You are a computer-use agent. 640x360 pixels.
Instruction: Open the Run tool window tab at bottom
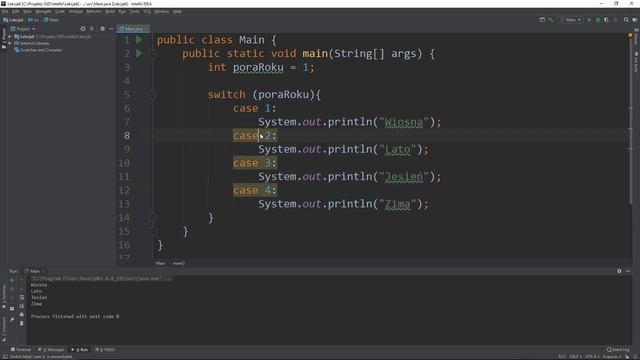[x=80, y=349]
